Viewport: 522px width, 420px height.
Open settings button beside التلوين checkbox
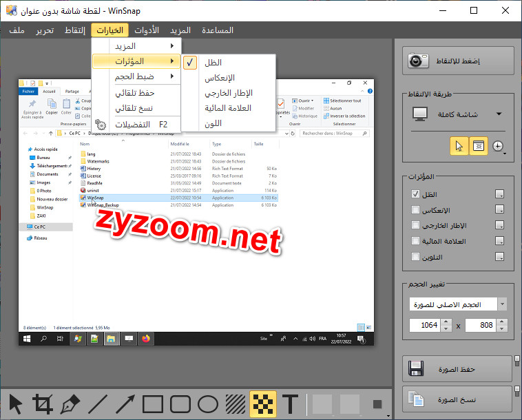coord(499,257)
